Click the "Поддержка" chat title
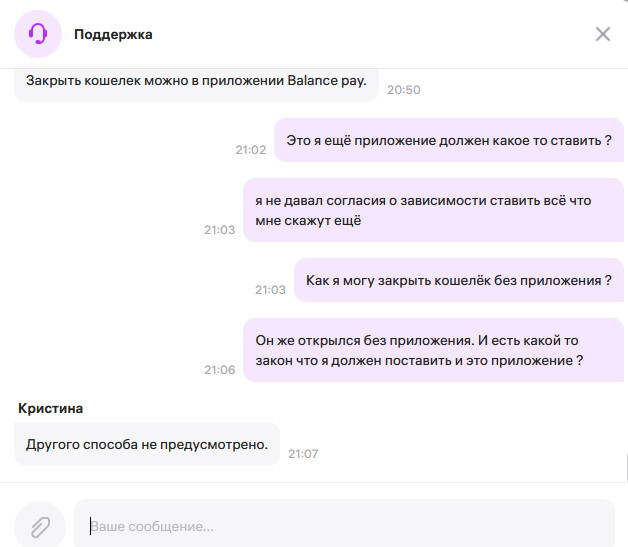This screenshot has height=547, width=628. 113,34
